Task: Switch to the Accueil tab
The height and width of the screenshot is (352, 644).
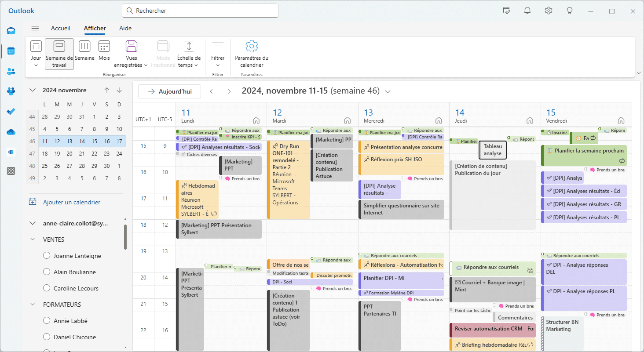Action: pos(61,29)
